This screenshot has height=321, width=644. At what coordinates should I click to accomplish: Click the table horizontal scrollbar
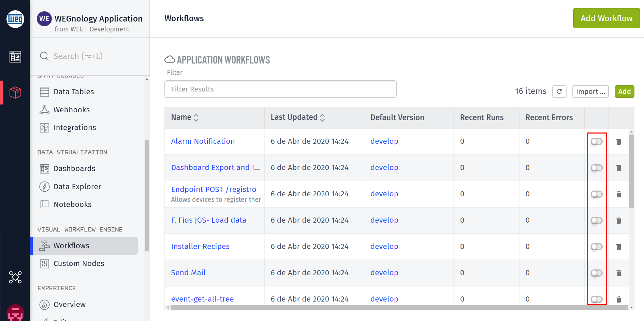pyautogui.click(x=399, y=308)
